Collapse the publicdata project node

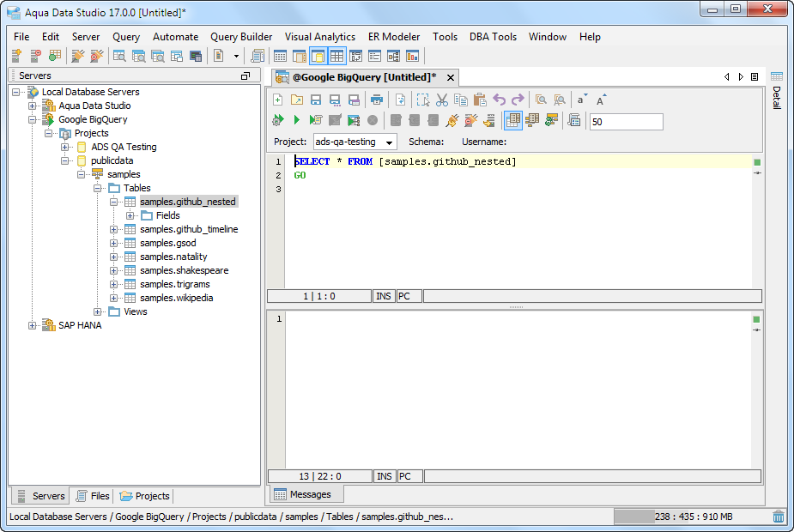coord(65,160)
